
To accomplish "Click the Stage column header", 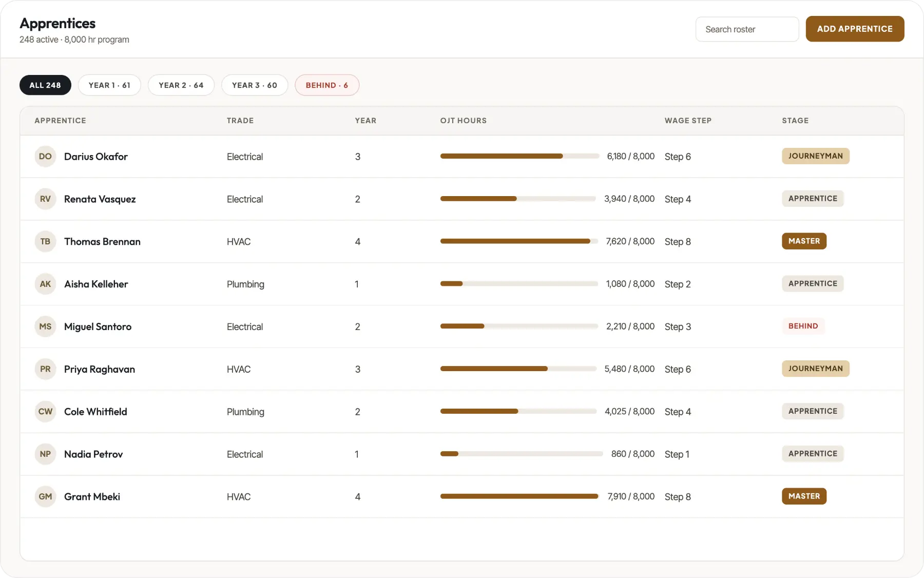I will click(x=795, y=121).
